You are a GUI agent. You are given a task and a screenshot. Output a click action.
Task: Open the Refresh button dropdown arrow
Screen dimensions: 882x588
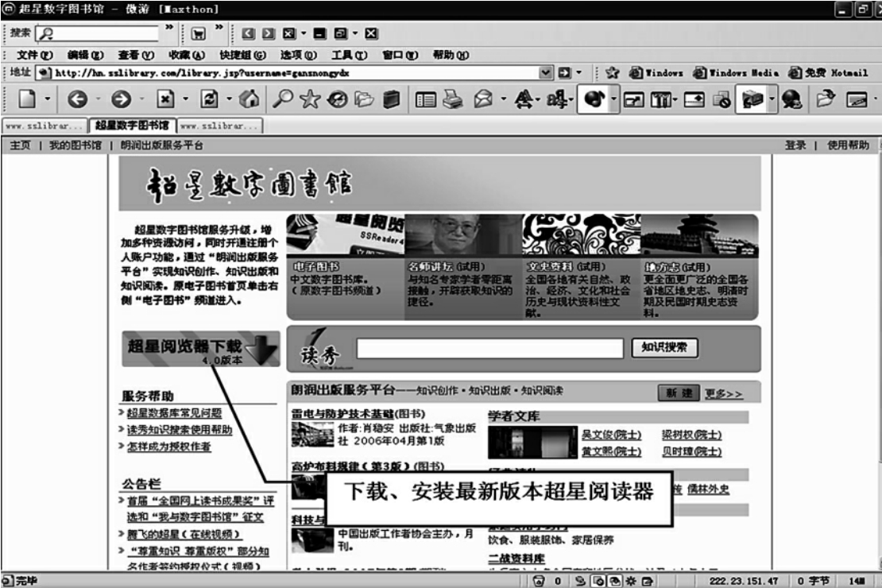(229, 99)
